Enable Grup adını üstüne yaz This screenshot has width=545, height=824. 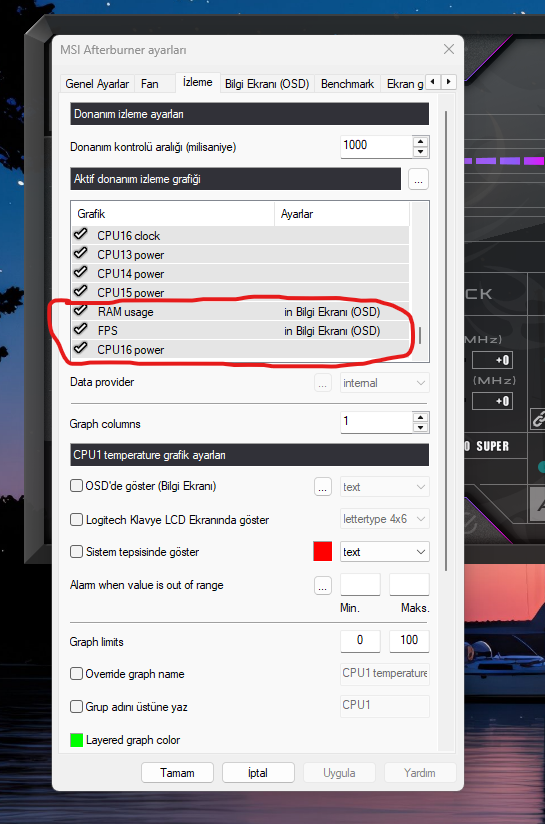(76, 707)
